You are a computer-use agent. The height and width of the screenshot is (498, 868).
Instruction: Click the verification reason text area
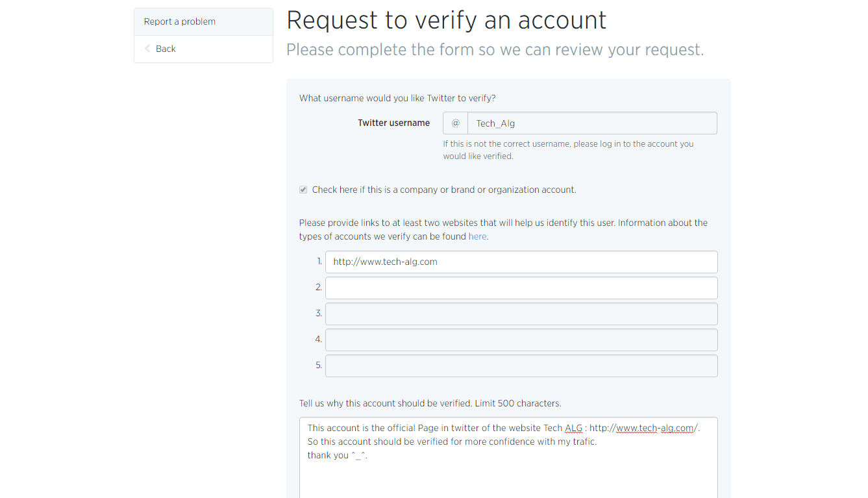(x=508, y=474)
